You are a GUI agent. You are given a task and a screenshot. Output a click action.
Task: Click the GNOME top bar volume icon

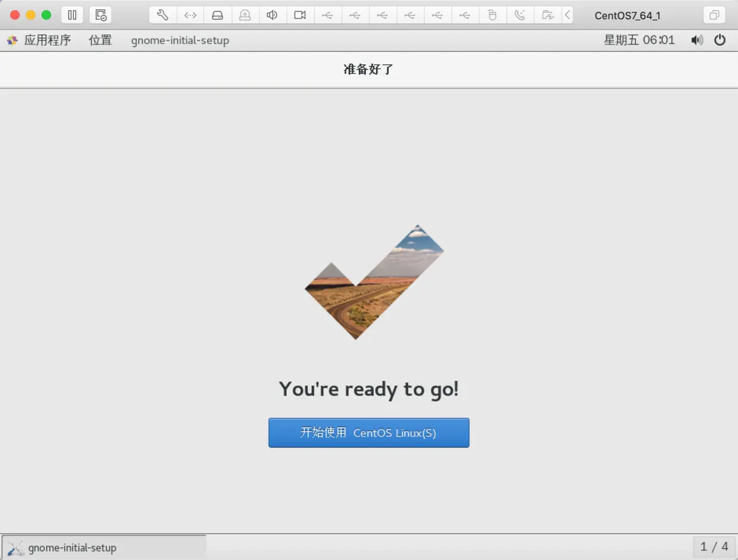[x=697, y=40]
